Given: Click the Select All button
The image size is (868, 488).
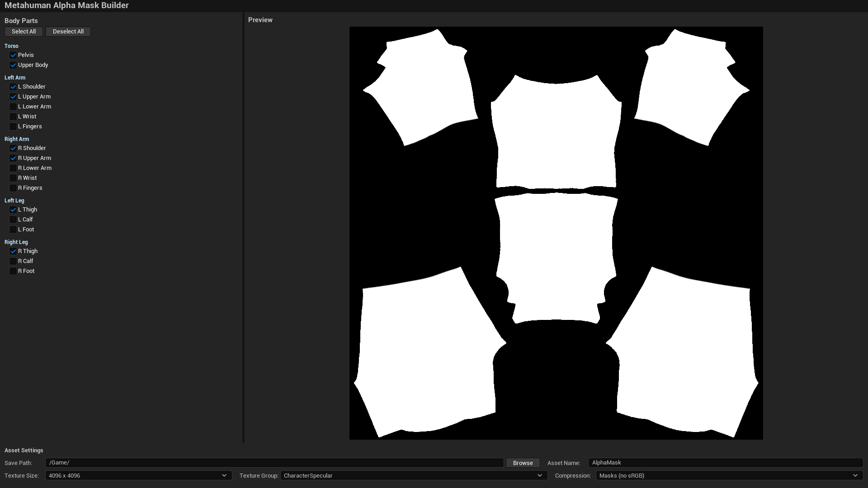Looking at the screenshot, I should [x=24, y=32].
